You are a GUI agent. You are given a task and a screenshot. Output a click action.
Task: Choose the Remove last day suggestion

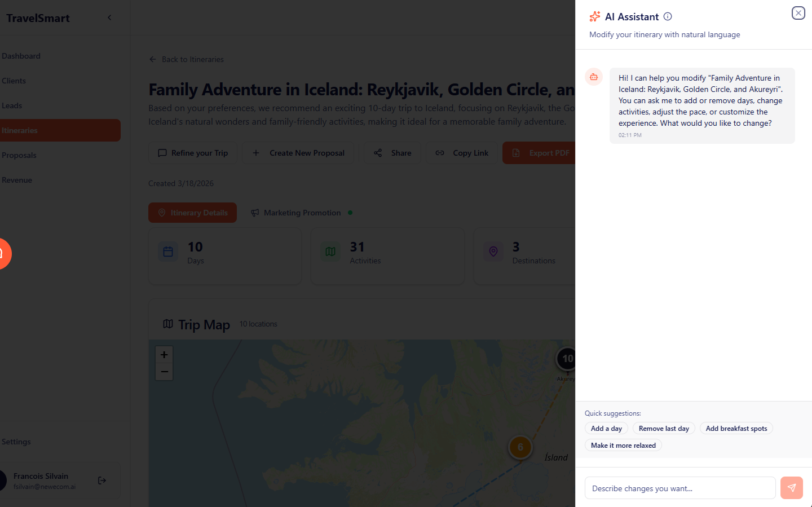point(664,429)
